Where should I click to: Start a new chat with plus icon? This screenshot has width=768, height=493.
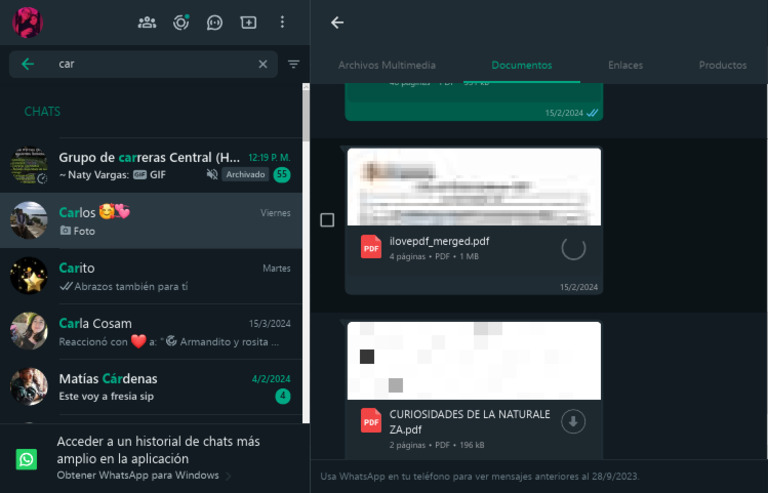tap(248, 23)
